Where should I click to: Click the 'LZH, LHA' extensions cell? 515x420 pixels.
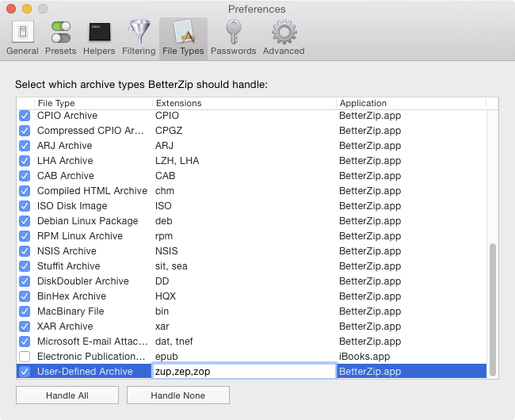click(177, 161)
